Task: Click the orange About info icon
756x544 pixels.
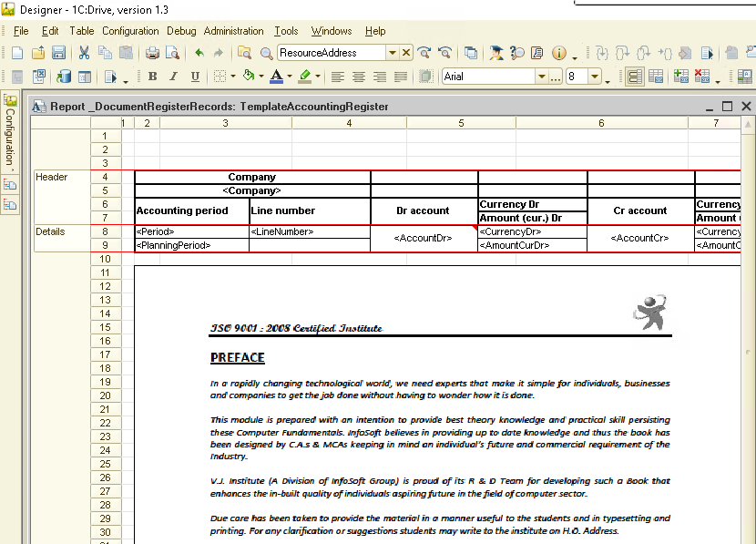Action: pyautogui.click(x=559, y=53)
